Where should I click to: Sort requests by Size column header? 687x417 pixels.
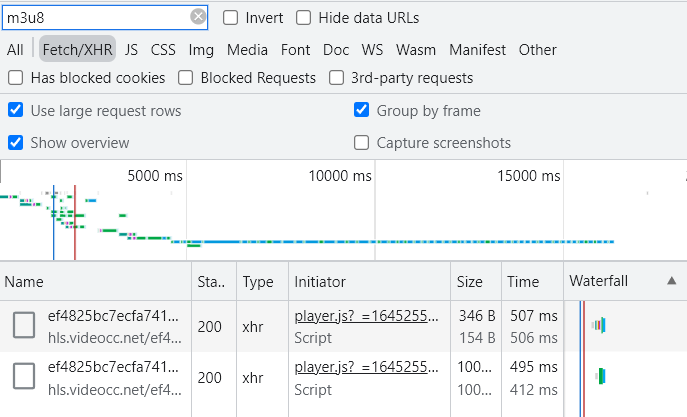click(469, 282)
